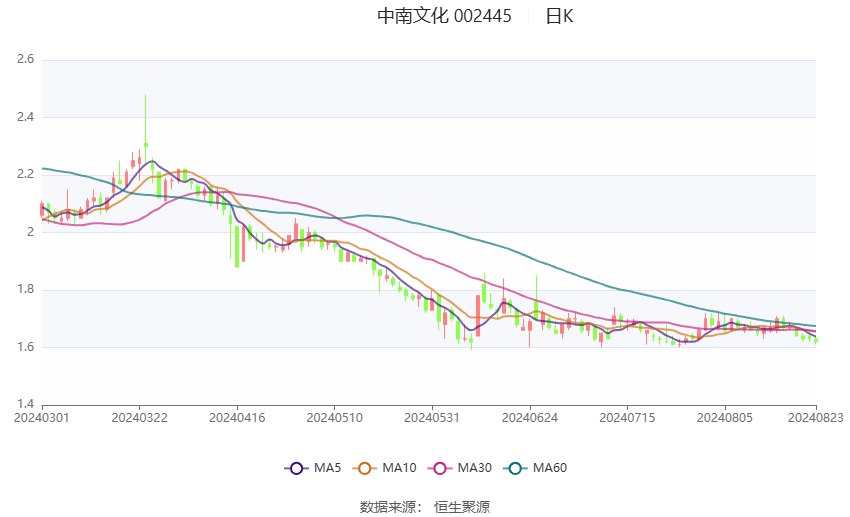This screenshot has height=517, width=850.
Task: Click the 恒生聚源 data source text
Action: (462, 507)
